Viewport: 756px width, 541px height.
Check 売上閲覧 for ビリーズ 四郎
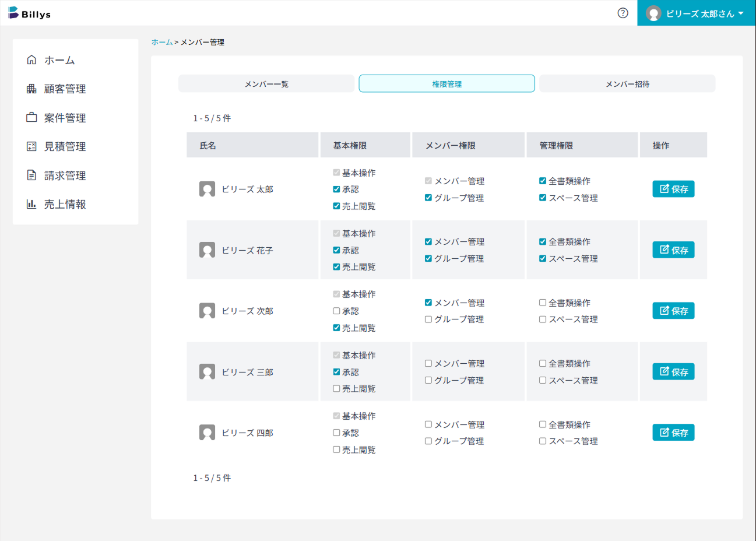(x=336, y=449)
